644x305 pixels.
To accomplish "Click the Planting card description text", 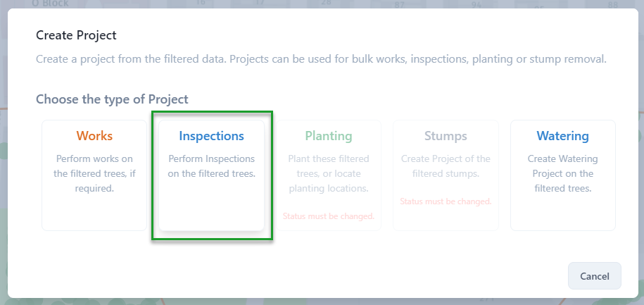I will (x=329, y=173).
